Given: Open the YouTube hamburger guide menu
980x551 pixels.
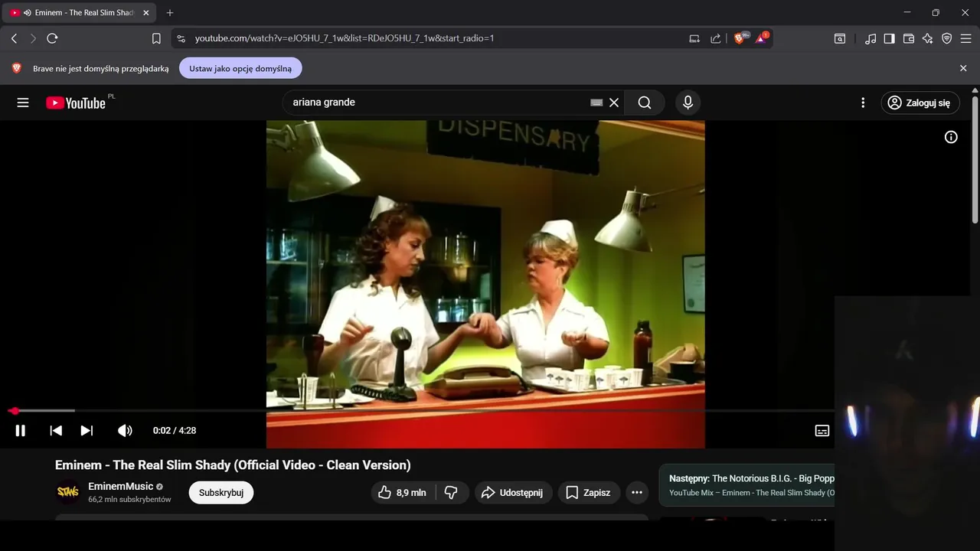Looking at the screenshot, I should pos(23,103).
